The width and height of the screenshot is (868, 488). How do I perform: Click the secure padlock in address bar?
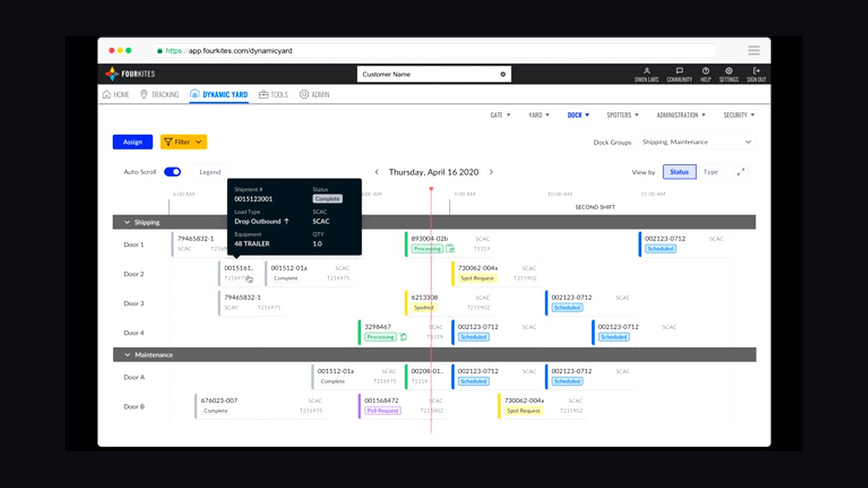pos(159,51)
